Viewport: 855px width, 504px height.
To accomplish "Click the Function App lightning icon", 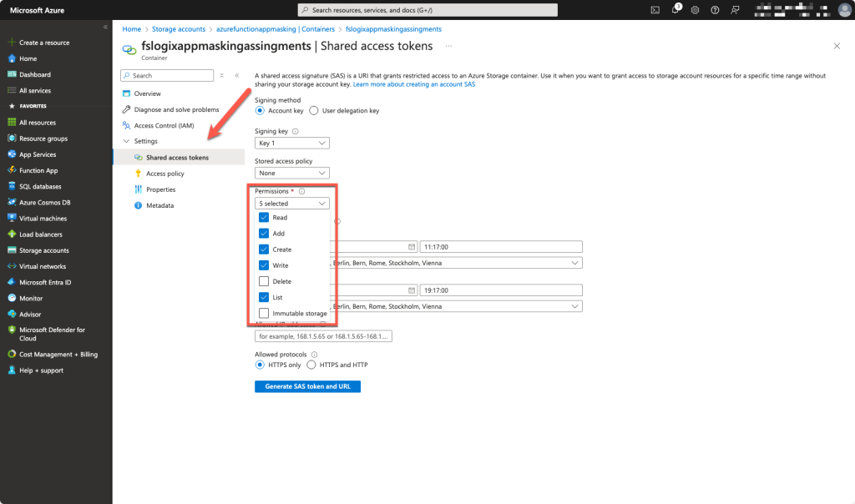I will pos(12,170).
